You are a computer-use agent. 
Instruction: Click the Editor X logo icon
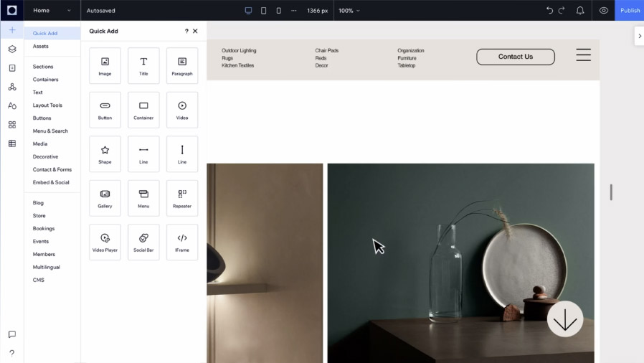click(x=12, y=10)
